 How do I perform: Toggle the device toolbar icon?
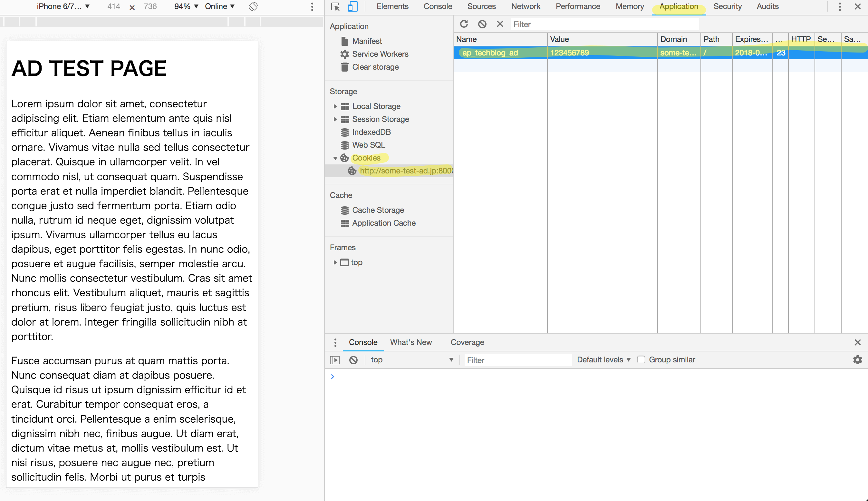pos(352,6)
